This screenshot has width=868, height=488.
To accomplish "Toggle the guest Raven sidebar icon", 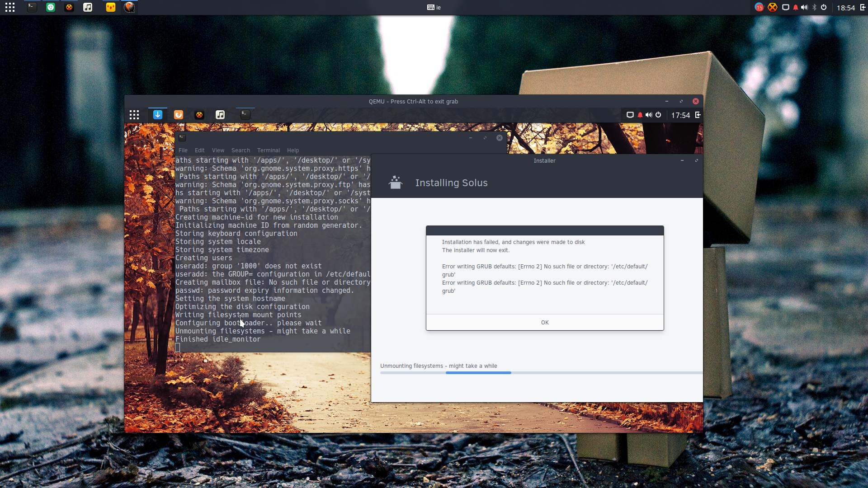I will click(x=698, y=115).
